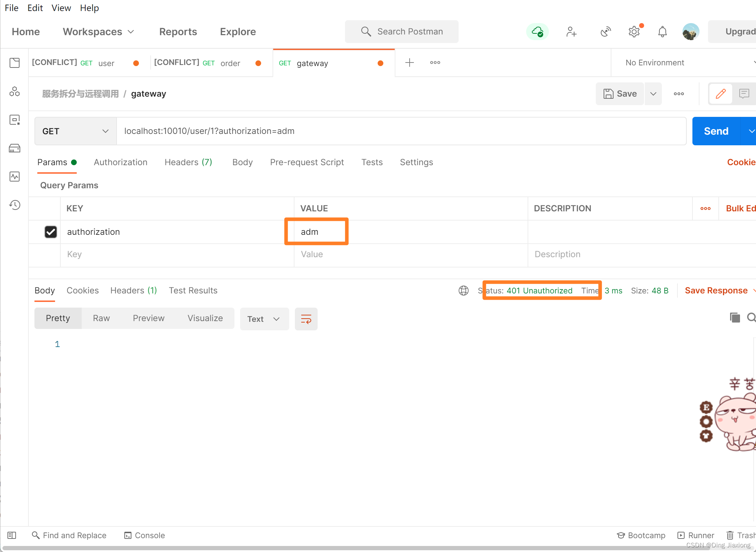756x552 pixels.
Task: Open request options ellipsis beside Save
Action: [679, 94]
